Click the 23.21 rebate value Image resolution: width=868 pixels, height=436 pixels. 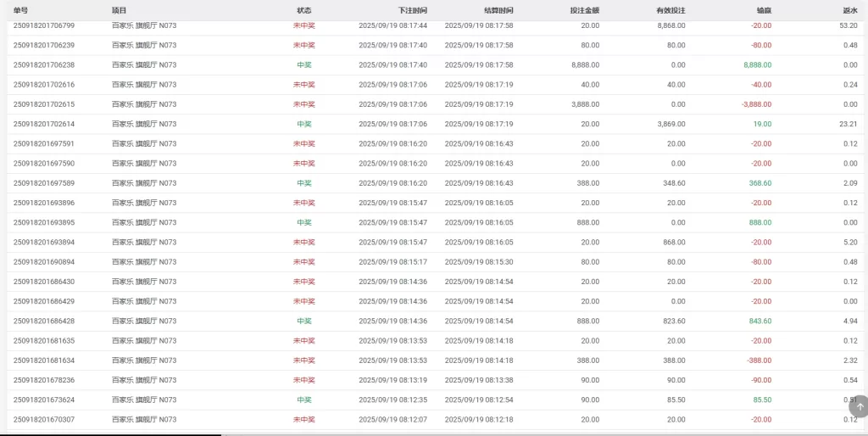(x=848, y=124)
